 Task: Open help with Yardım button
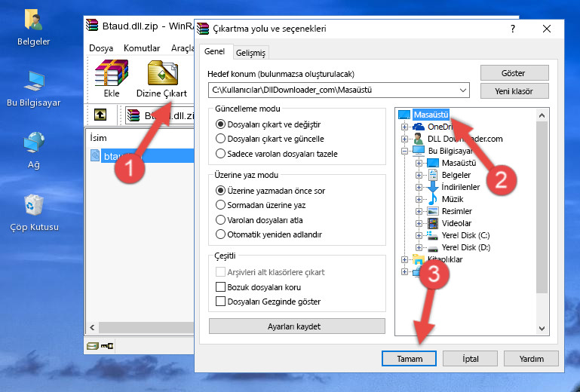pos(531,359)
